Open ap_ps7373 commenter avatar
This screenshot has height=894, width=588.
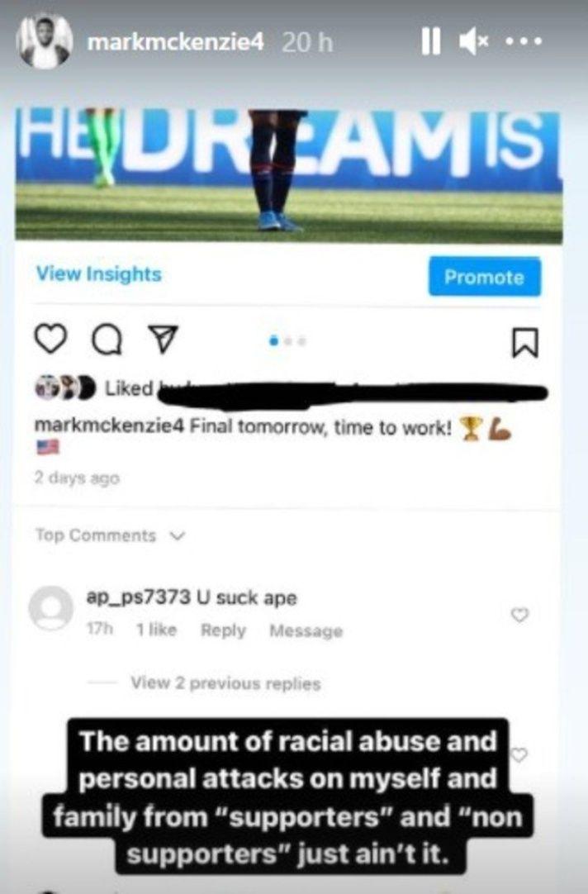[x=51, y=608]
